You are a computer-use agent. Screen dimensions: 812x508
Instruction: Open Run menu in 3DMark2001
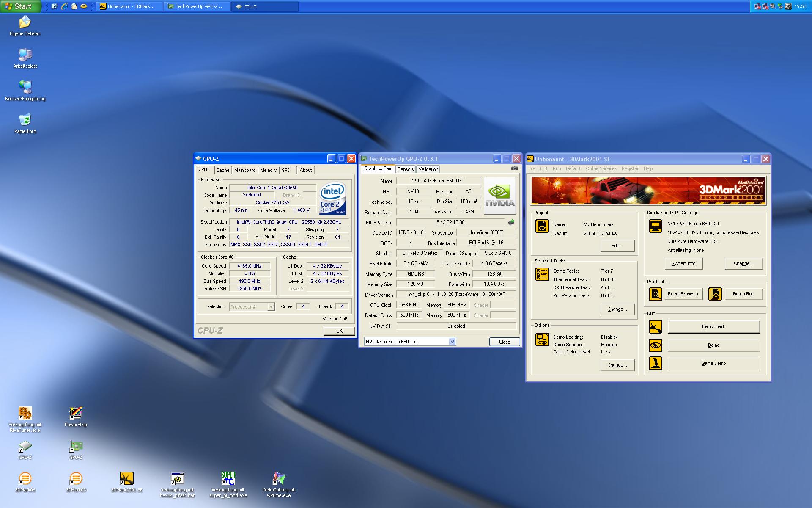(557, 168)
